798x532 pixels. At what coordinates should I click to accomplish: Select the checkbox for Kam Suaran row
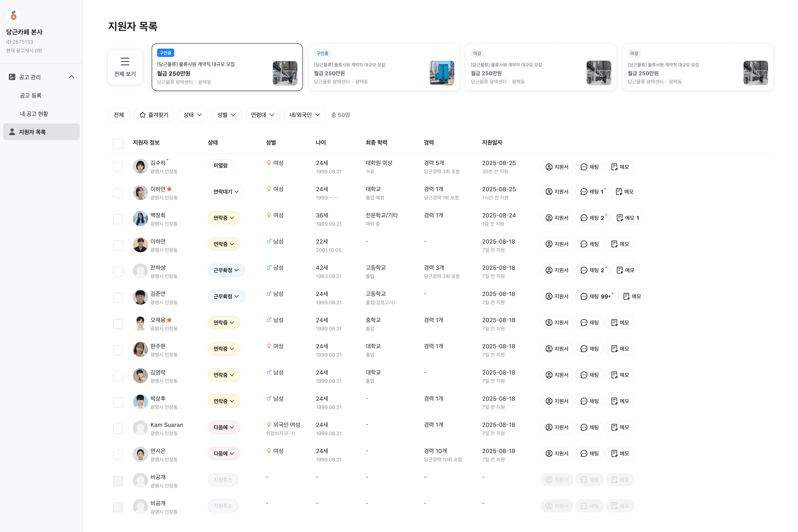click(118, 429)
